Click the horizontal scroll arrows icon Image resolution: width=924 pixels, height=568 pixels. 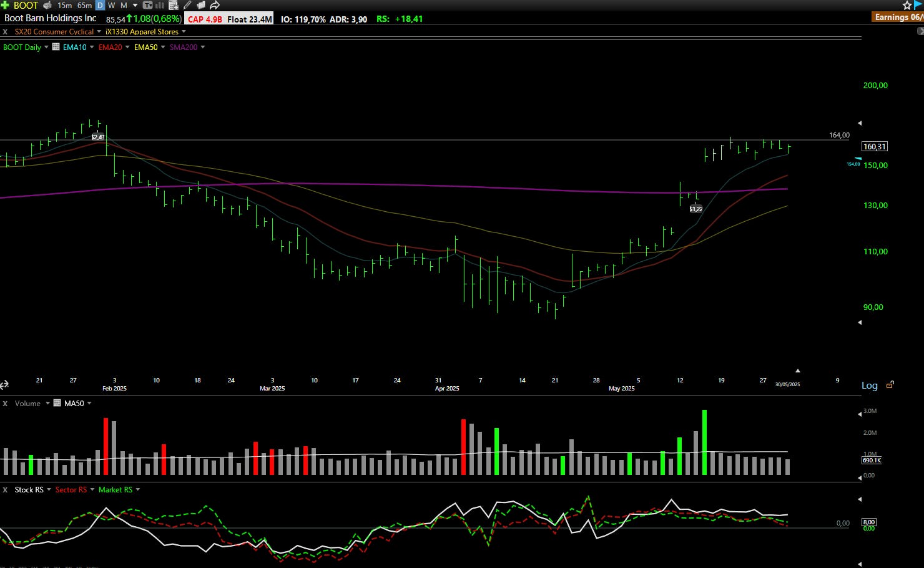4,384
